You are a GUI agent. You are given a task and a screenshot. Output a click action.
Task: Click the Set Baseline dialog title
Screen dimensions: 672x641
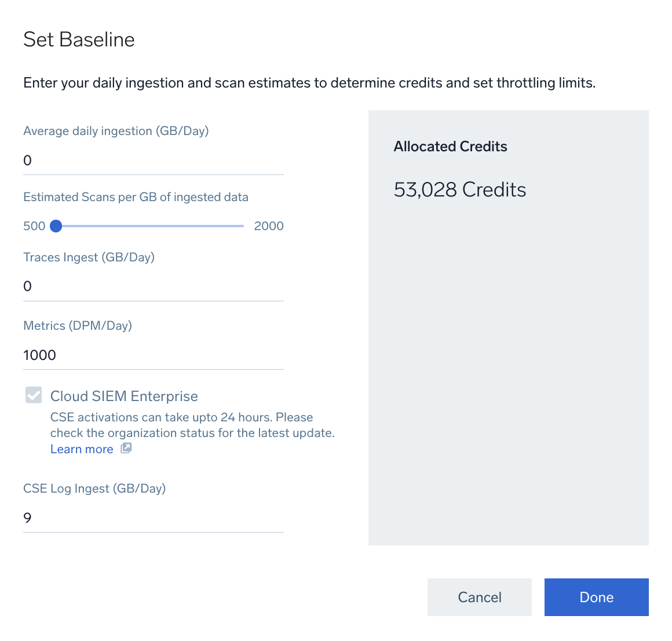[x=79, y=39]
